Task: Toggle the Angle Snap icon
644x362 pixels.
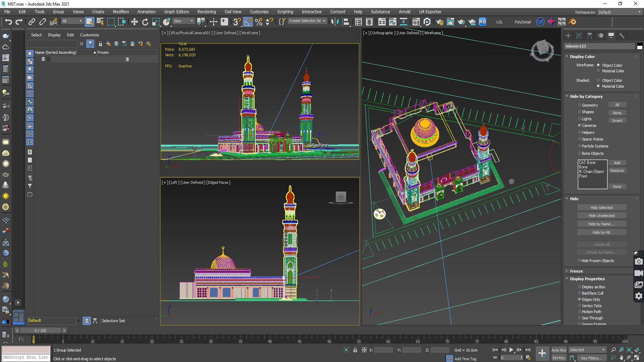Action: point(248,22)
